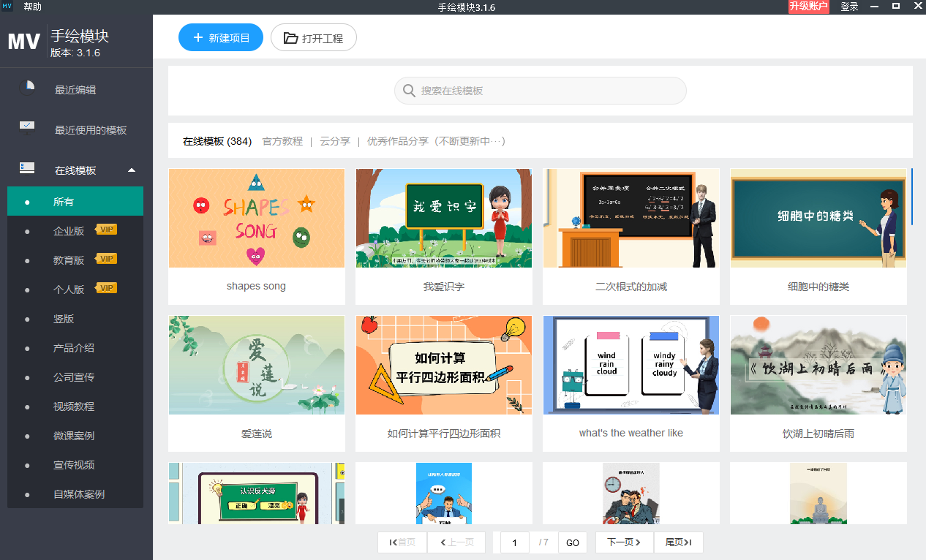Open the 二次根式的加减 template thumbnail
The height and width of the screenshot is (560, 926).
(x=631, y=218)
